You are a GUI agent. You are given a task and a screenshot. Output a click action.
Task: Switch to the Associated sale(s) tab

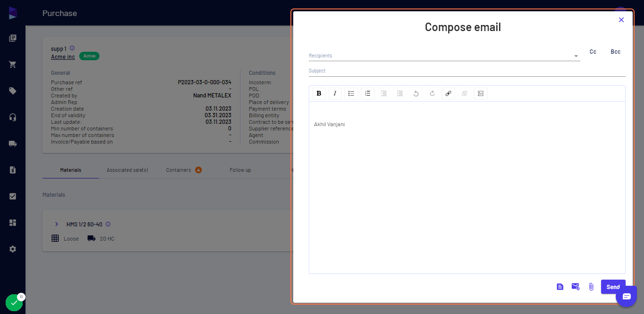click(127, 170)
